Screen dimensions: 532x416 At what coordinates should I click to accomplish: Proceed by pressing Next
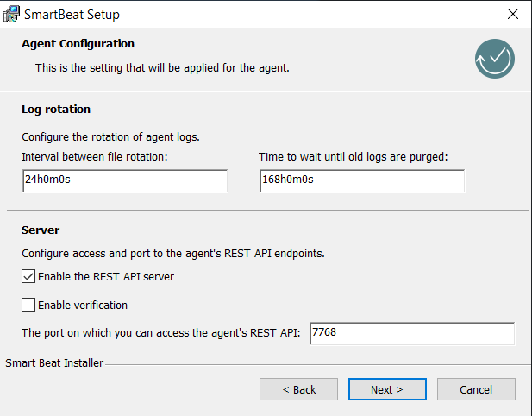coord(386,389)
